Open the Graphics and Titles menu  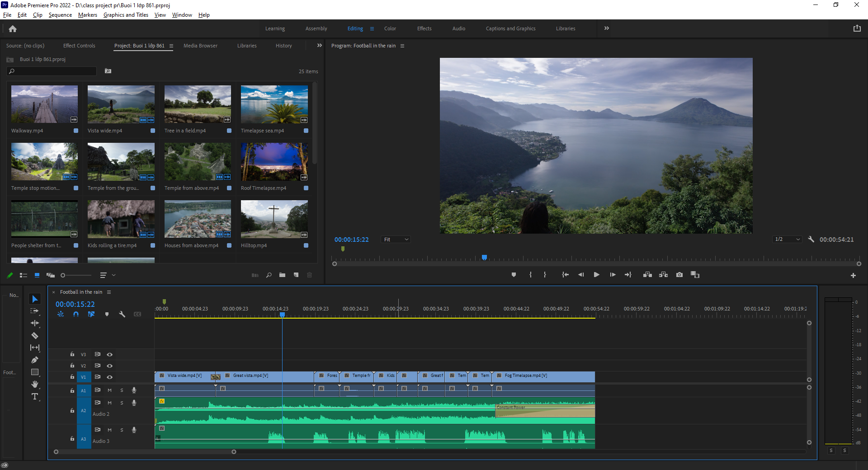(x=126, y=15)
